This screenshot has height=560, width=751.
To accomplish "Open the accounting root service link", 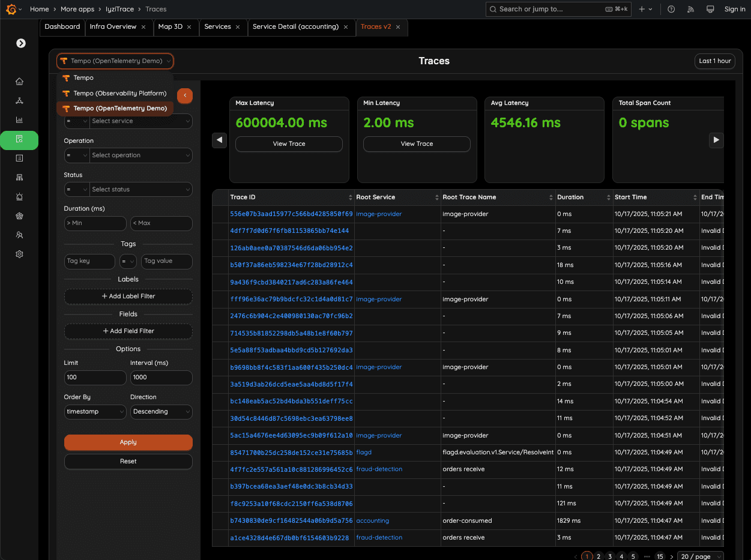I will (x=372, y=520).
